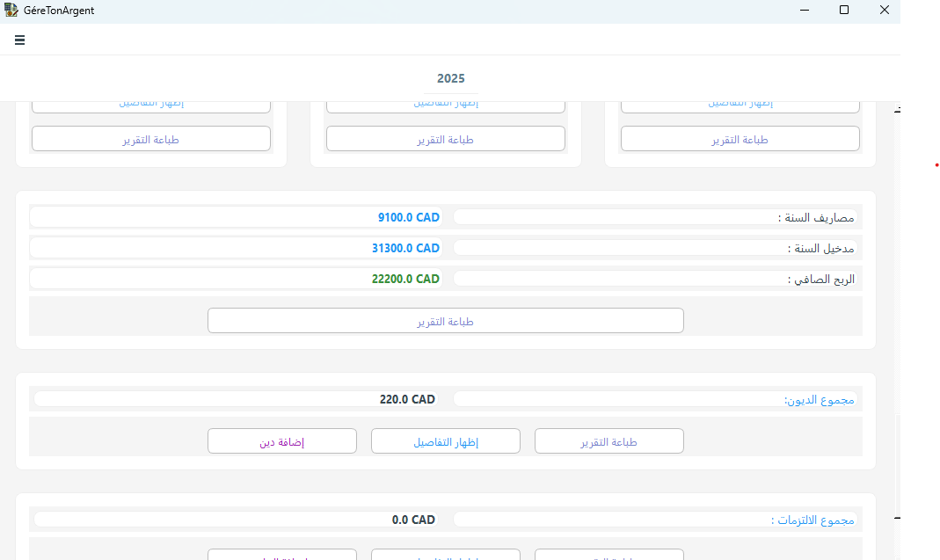Screen dimensions: 940x560
Task: Click the GéreTonArgent app icon in title bar
Action: (x=11, y=11)
